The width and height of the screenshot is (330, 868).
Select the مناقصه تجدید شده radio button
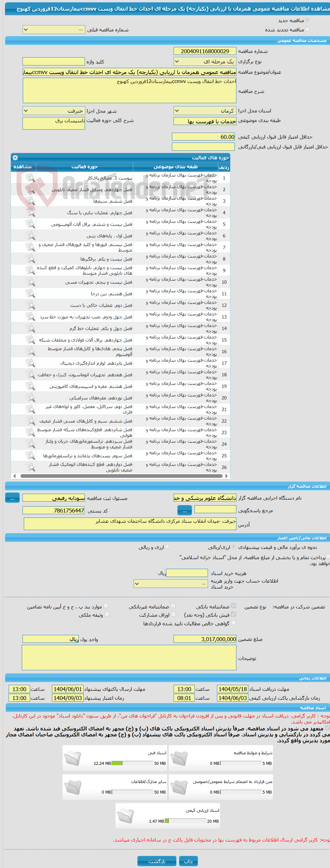pos(307,29)
